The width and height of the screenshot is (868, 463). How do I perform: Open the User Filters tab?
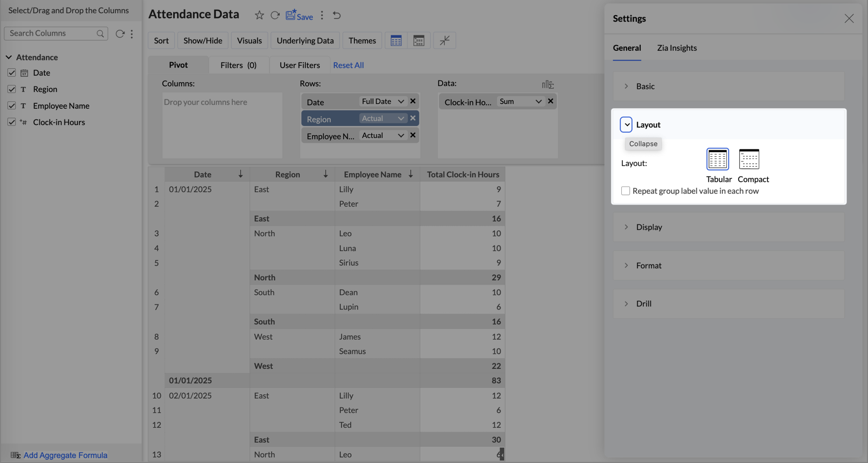coord(300,65)
